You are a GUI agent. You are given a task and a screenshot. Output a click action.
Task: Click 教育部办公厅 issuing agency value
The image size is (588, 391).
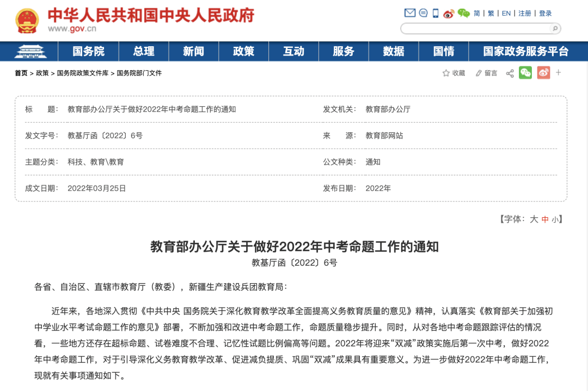(x=388, y=109)
